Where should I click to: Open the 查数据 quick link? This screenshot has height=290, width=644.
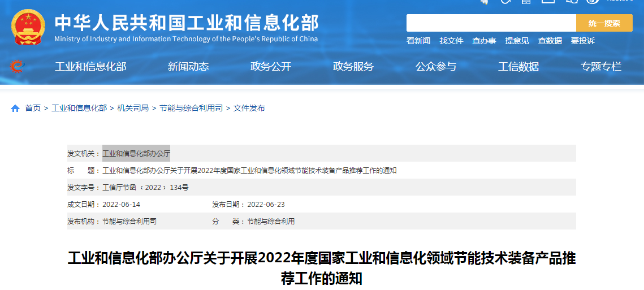click(550, 41)
